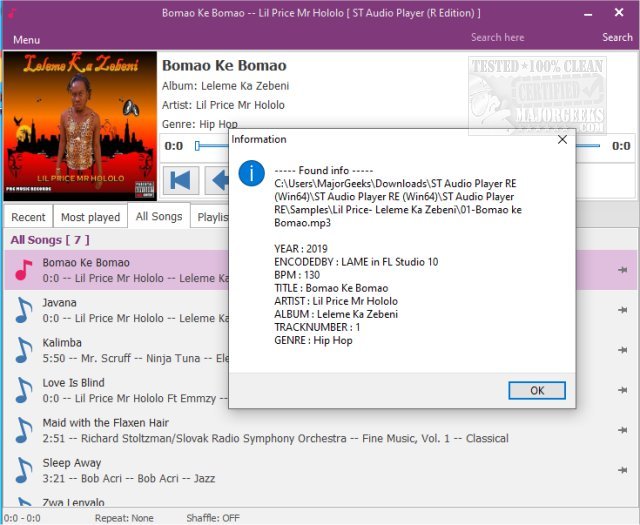The image size is (640, 525).
Task: Click the Leleme Ka Zebeni album cover
Action: 80,126
